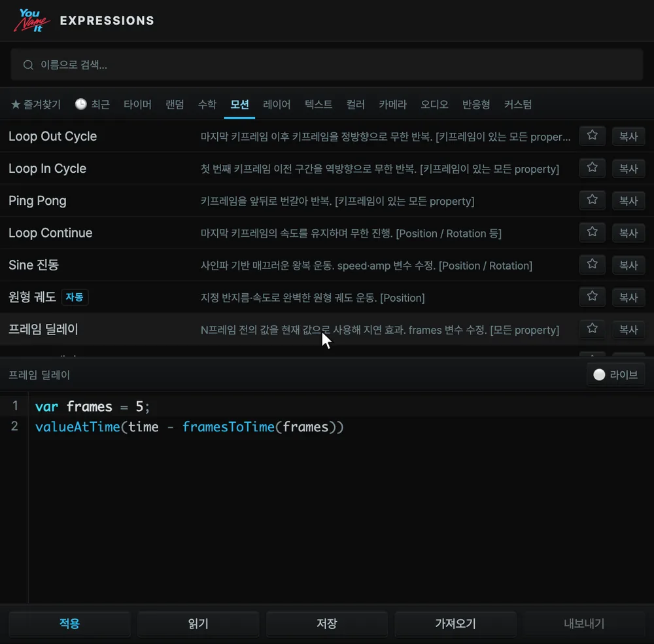Select the Ping Pong expression row
The height and width of the screenshot is (644, 654).
pyautogui.click(x=327, y=200)
